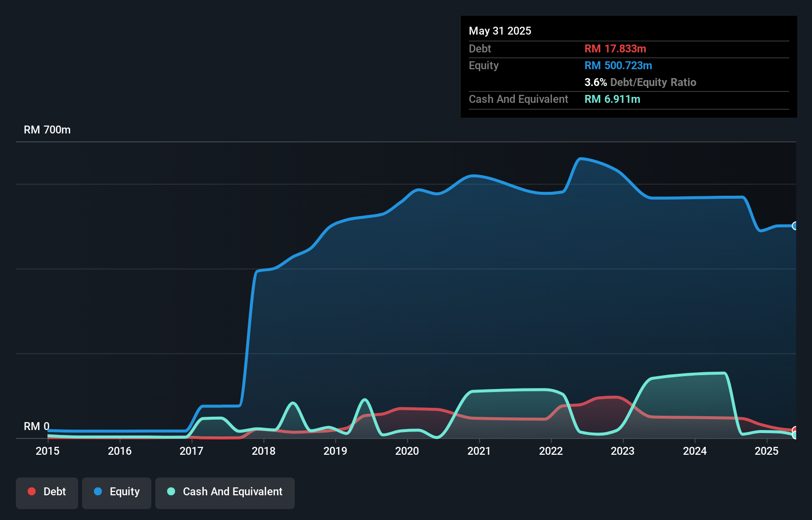812x520 pixels.
Task: Toggle the Debt series visibility
Action: pos(47,493)
